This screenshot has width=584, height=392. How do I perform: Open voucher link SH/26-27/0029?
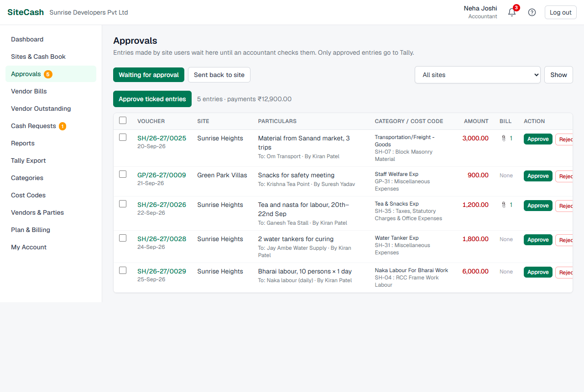(162, 271)
